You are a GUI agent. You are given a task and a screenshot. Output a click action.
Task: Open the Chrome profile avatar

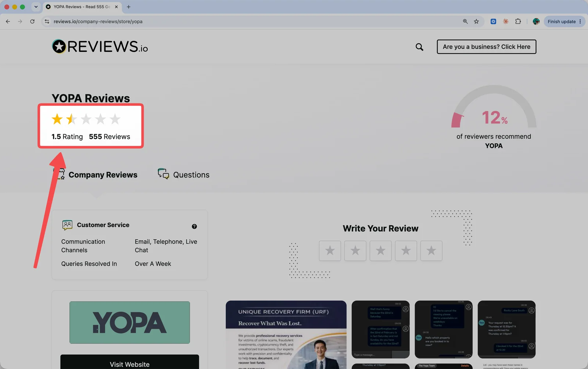pyautogui.click(x=536, y=21)
